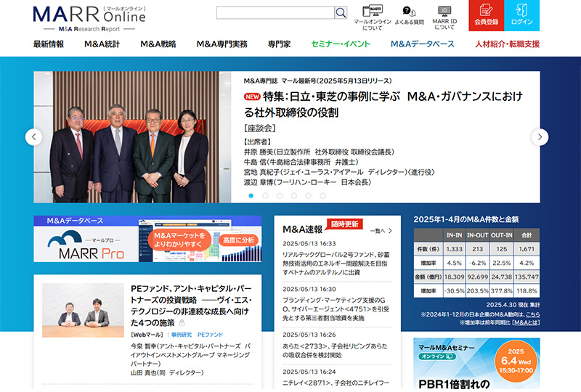Click the 随時更新 red badge
Screen dimensions: 581x392
click(x=344, y=224)
